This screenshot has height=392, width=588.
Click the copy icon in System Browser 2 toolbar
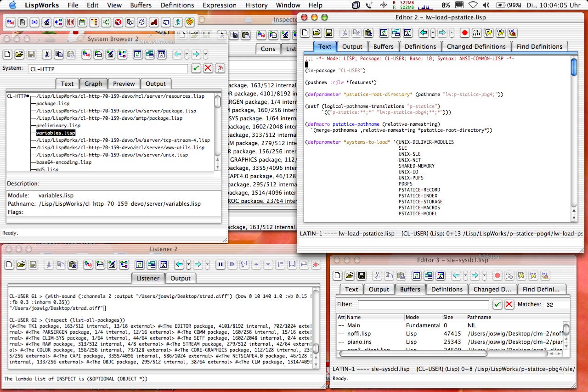59,54
